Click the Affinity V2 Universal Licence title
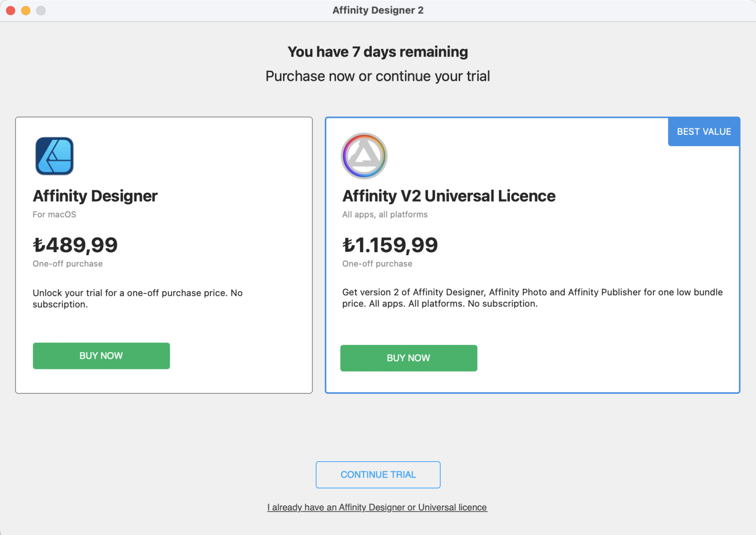756x535 pixels. coord(449,196)
